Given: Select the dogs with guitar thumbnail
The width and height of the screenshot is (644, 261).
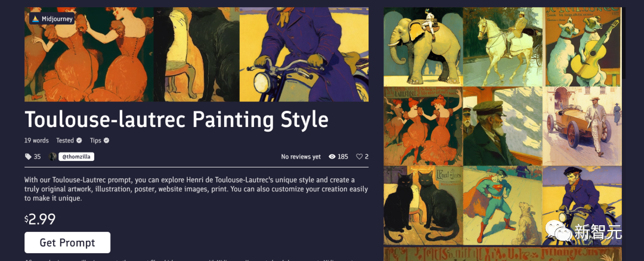Looking at the screenshot, I should 583,47.
